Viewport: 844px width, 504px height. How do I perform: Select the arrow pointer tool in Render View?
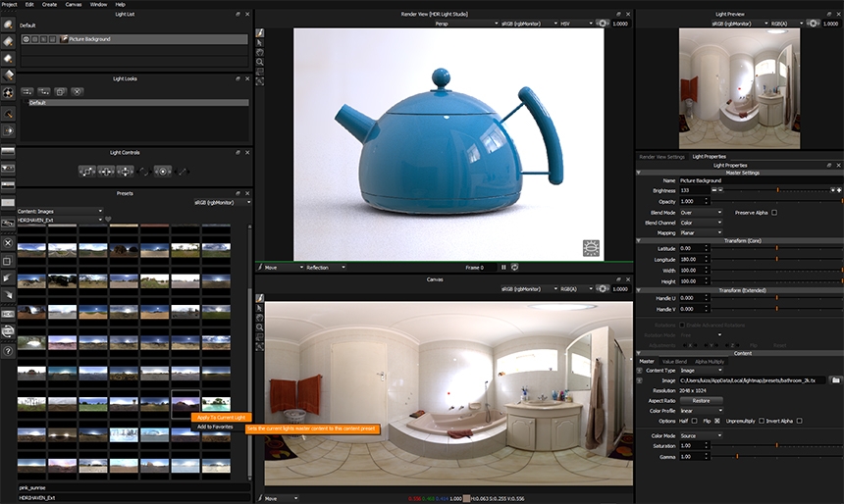(x=260, y=42)
